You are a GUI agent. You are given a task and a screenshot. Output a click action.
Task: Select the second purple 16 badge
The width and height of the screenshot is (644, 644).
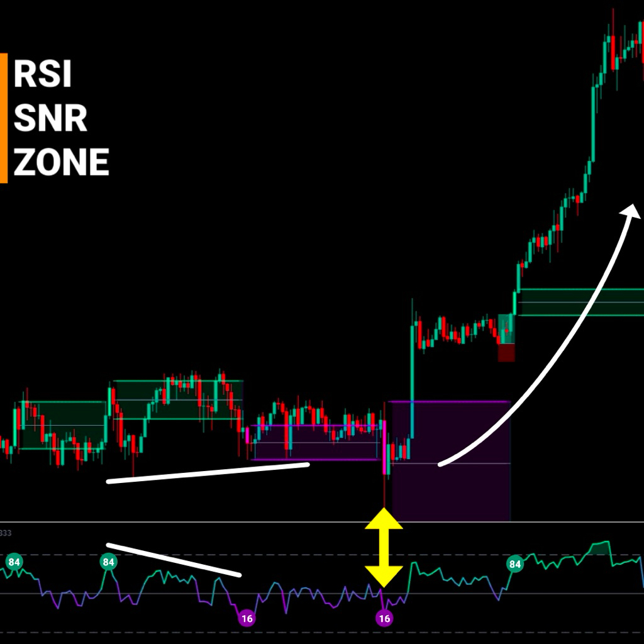pyautogui.click(x=384, y=618)
